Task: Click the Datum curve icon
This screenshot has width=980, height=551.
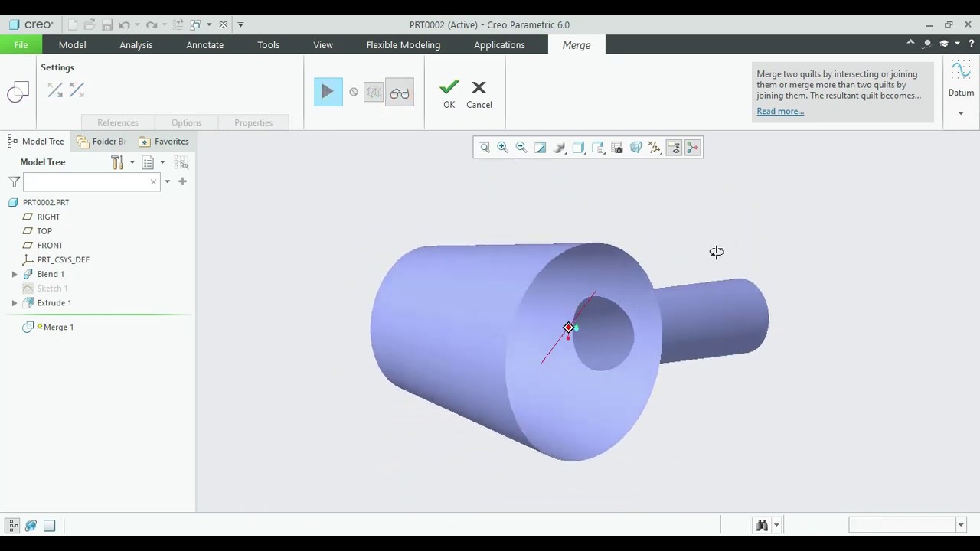Action: click(x=961, y=71)
